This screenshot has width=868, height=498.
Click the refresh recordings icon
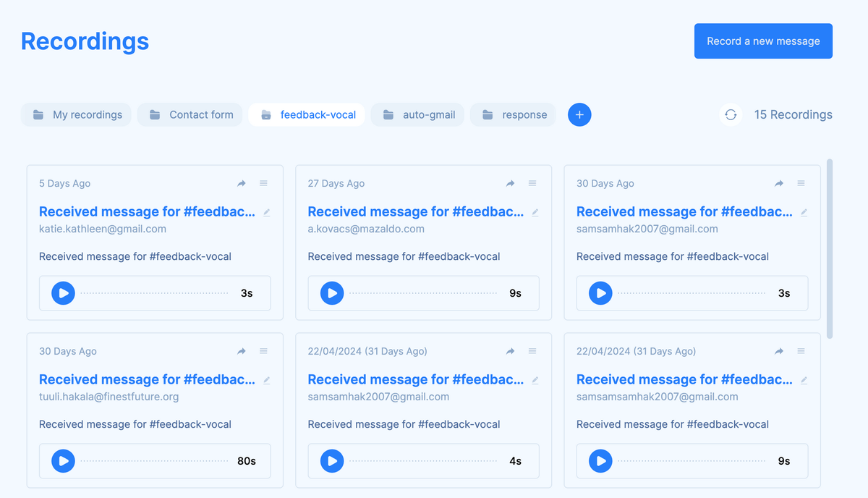click(x=731, y=114)
